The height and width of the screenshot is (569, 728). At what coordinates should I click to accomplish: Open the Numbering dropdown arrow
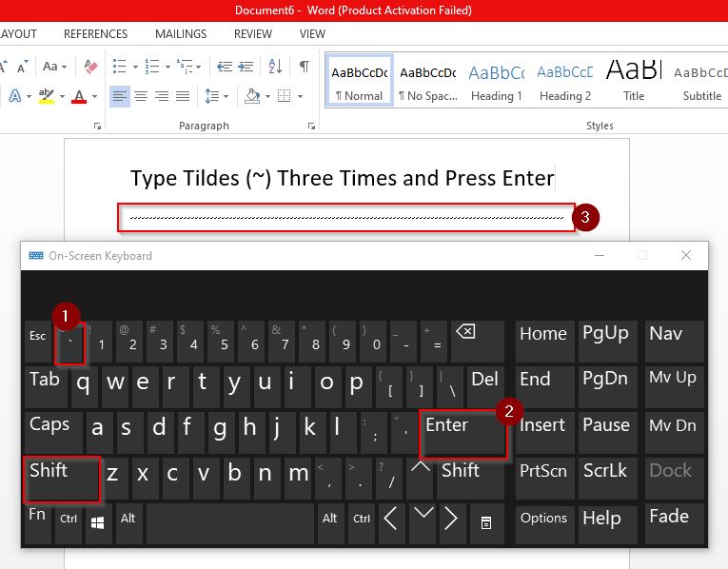coord(167,68)
